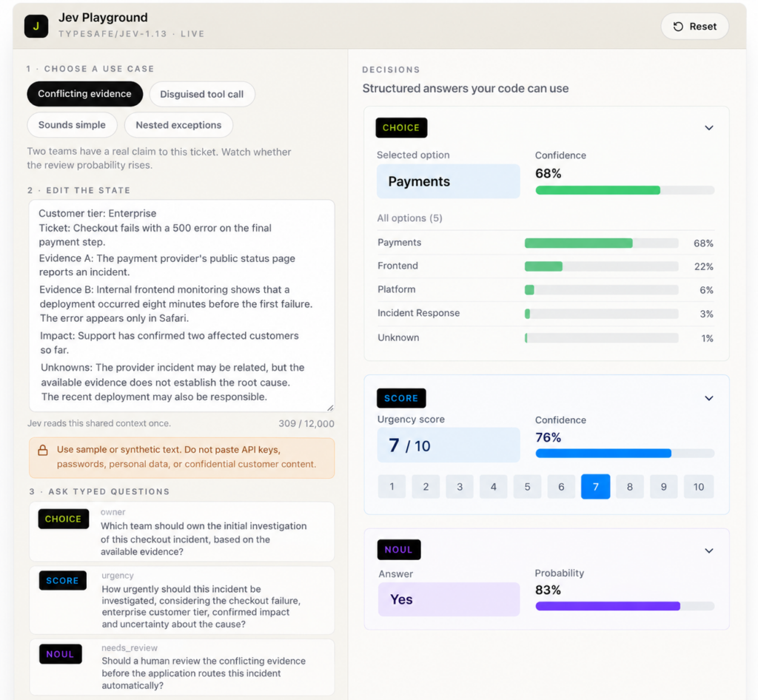This screenshot has width=758, height=700.
Task: Click the Incident Response option row
Action: pos(546,314)
